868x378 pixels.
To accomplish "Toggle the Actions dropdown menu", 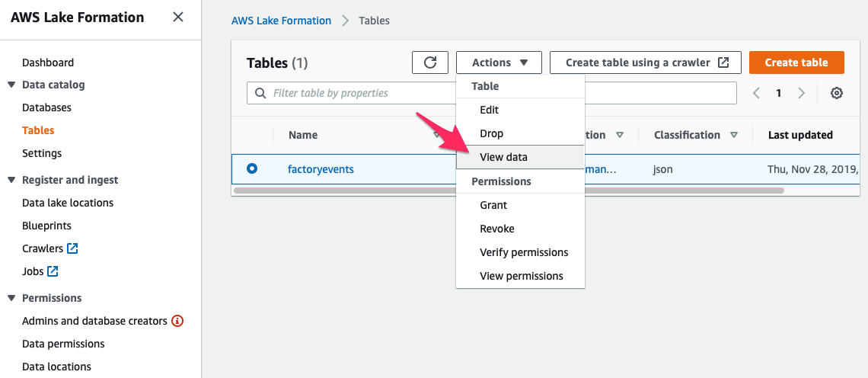I will [499, 62].
